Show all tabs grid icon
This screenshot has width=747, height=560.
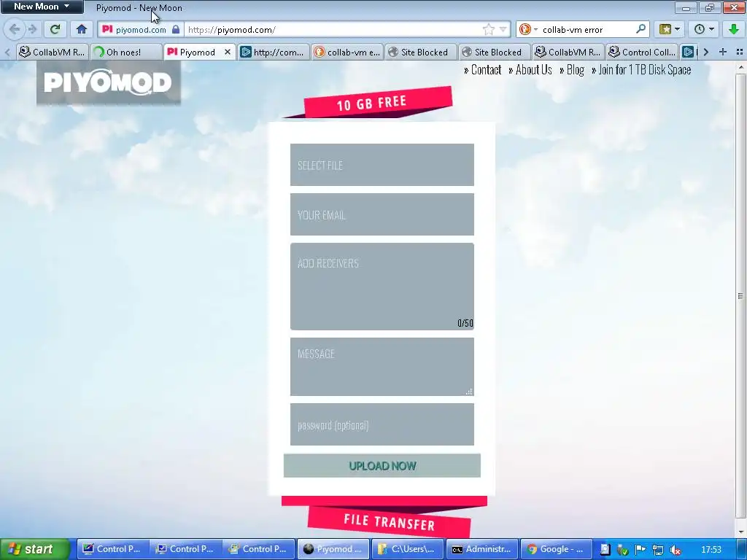click(740, 52)
